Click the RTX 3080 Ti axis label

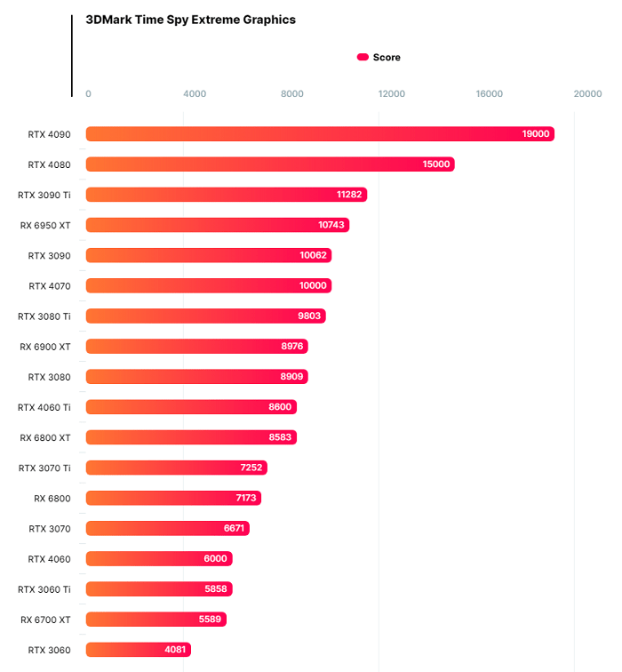pos(44,316)
